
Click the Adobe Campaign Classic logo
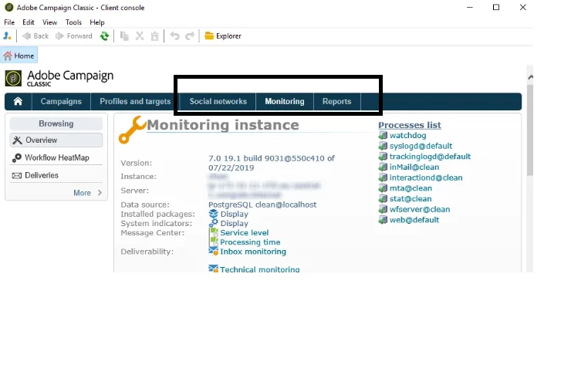pyautogui.click(x=59, y=78)
